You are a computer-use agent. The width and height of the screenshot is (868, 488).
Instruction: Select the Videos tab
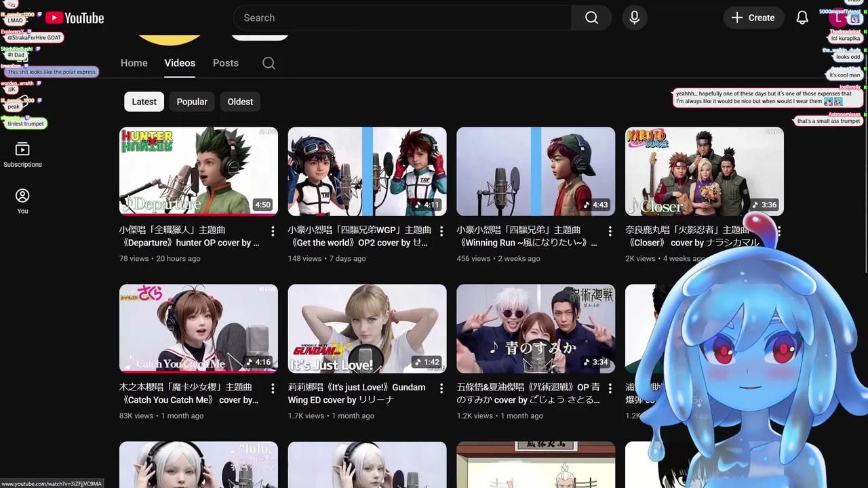180,63
